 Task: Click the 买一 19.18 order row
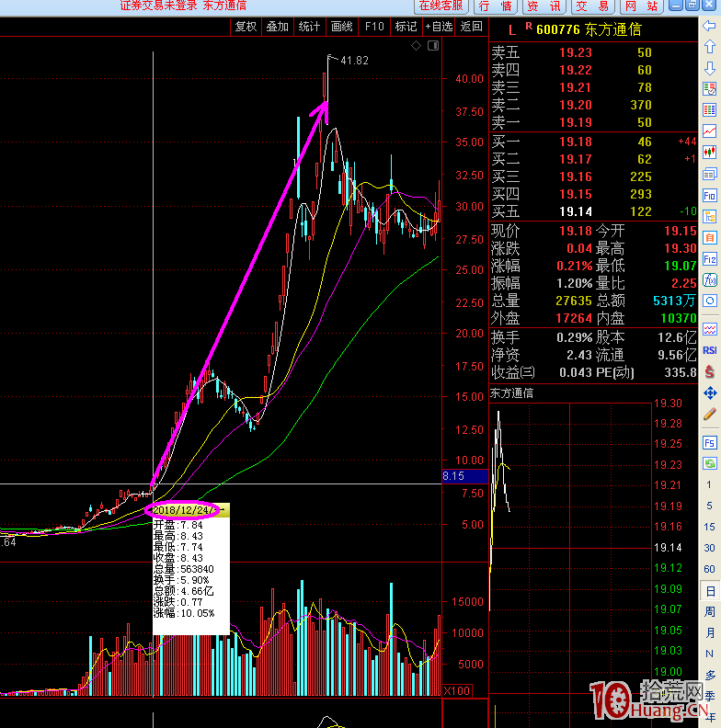tap(593, 142)
